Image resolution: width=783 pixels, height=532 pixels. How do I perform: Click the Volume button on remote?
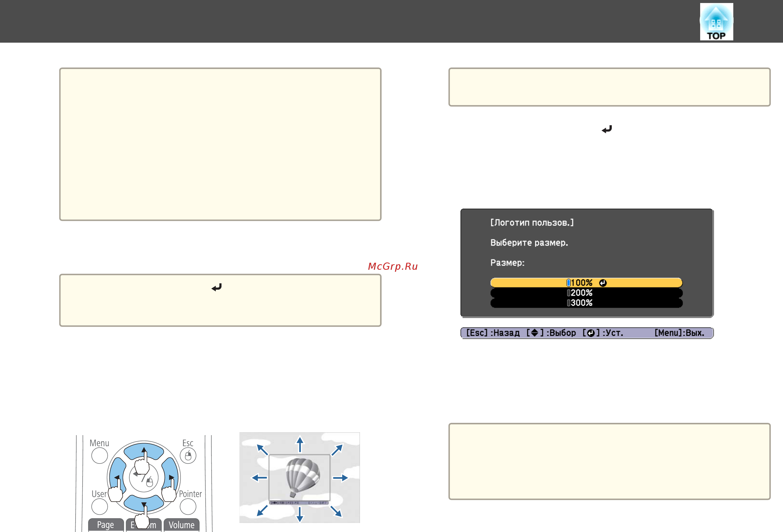pos(182,525)
